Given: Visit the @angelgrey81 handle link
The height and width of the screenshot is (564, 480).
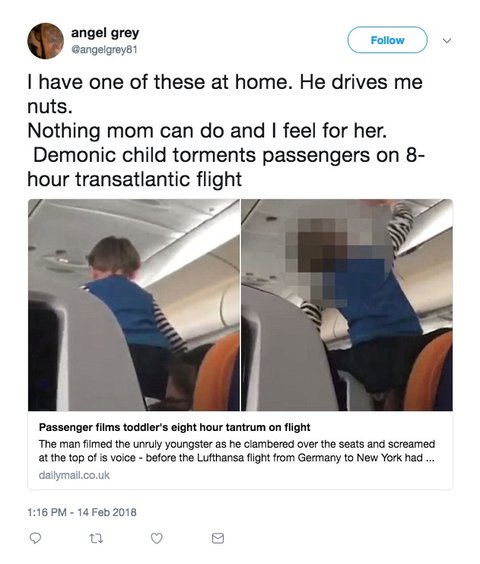Looking at the screenshot, I should [104, 49].
